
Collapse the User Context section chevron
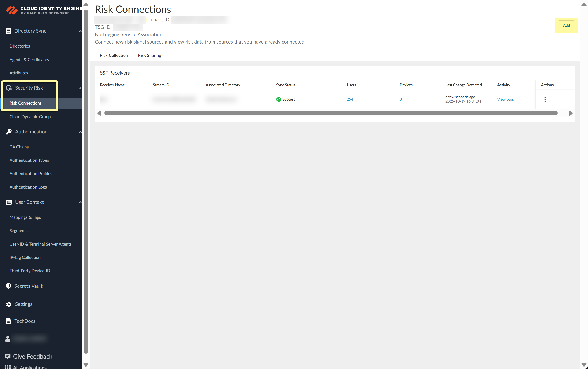point(80,202)
